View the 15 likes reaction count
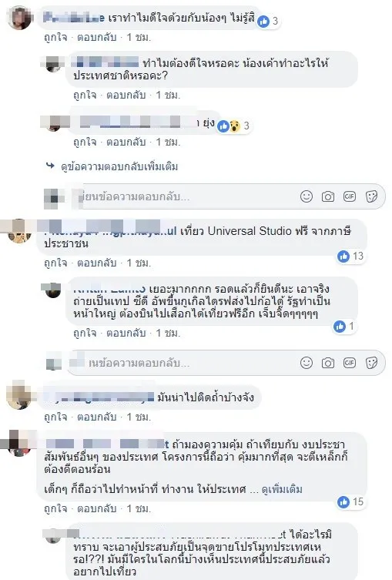The height and width of the screenshot is (580, 392). click(350, 501)
